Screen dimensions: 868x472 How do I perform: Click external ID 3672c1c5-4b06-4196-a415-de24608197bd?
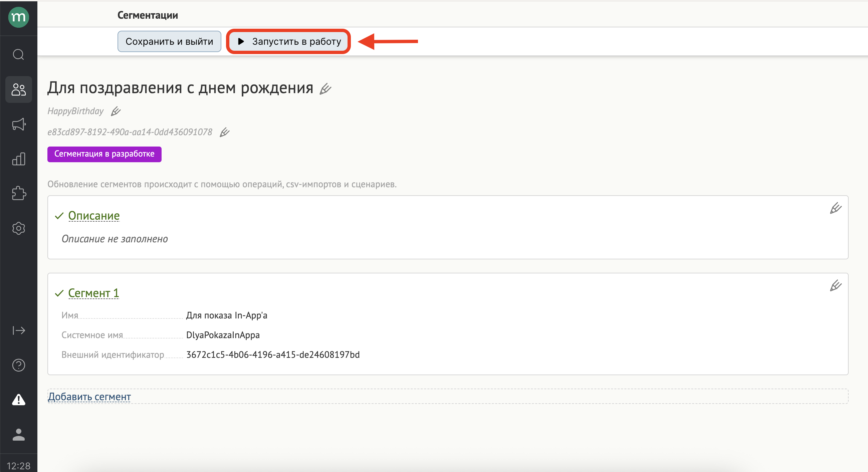click(273, 355)
